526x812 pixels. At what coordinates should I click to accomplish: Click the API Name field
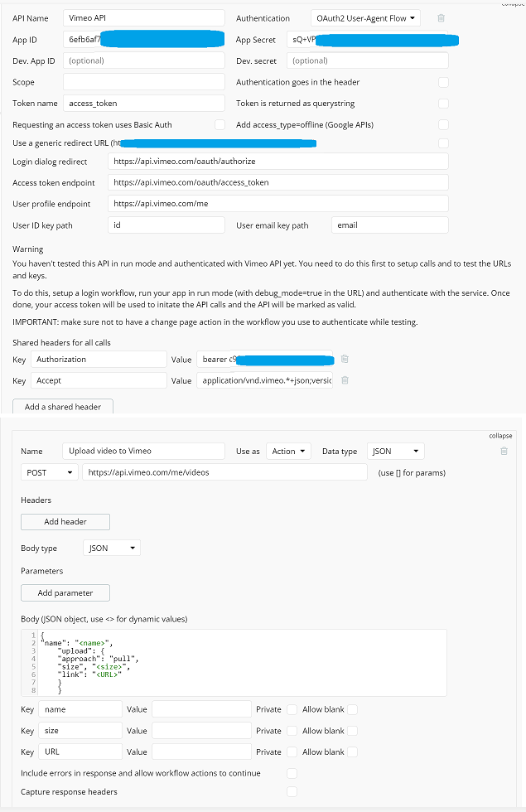pyautogui.click(x=144, y=18)
